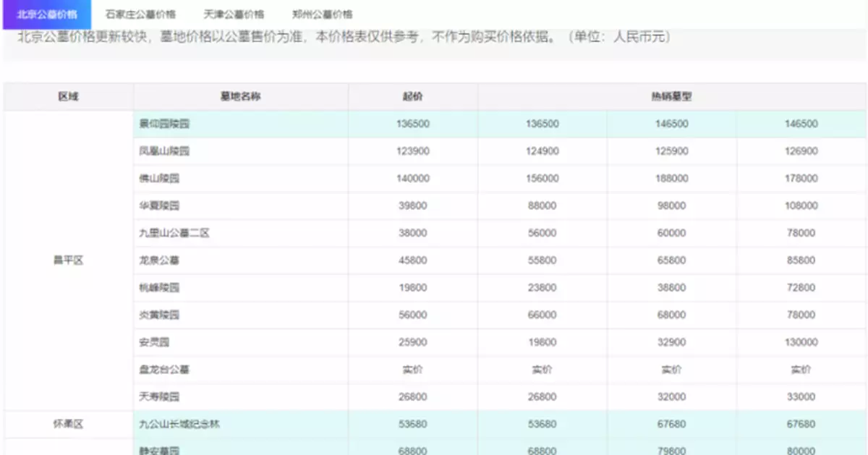This screenshot has height=455, width=868.
Task: Select the 怀柔区 region label
Action: coord(67,422)
